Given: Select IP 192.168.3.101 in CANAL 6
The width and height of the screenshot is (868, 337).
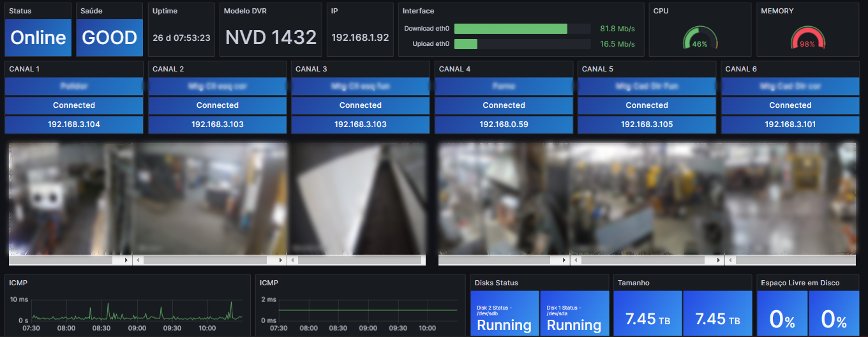Looking at the screenshot, I should (x=790, y=124).
